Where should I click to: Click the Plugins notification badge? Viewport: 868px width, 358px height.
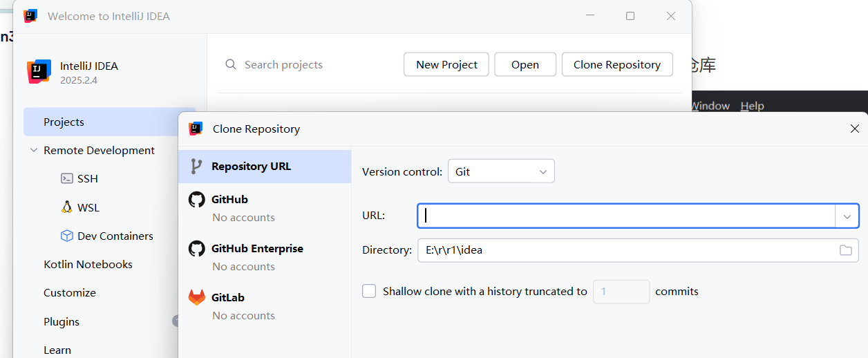pyautogui.click(x=176, y=321)
